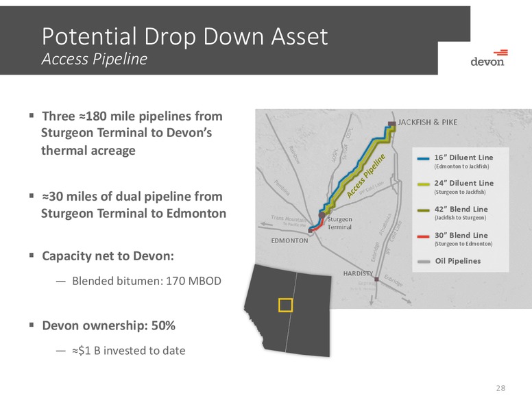Click the 'Sturgeon Terminal' map label

pos(339,223)
